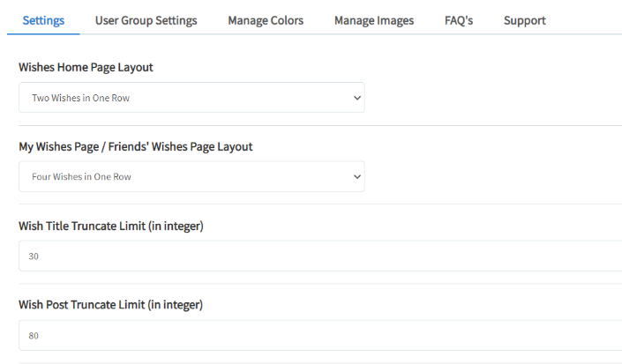Open the Manage Images tab
Screen dimensions: 622x364
[x=374, y=20]
